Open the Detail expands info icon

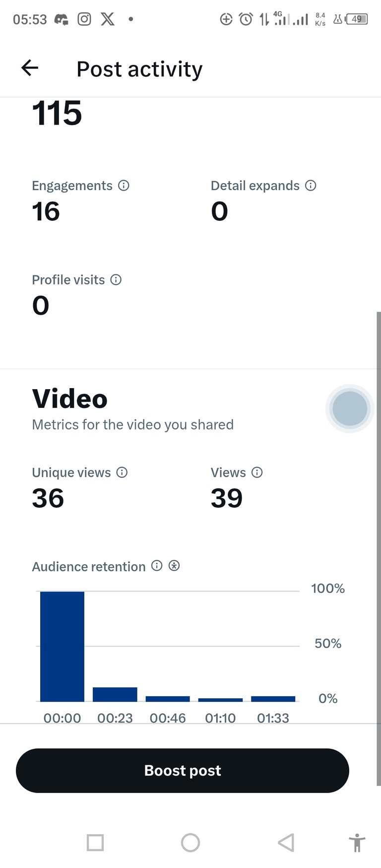click(311, 186)
